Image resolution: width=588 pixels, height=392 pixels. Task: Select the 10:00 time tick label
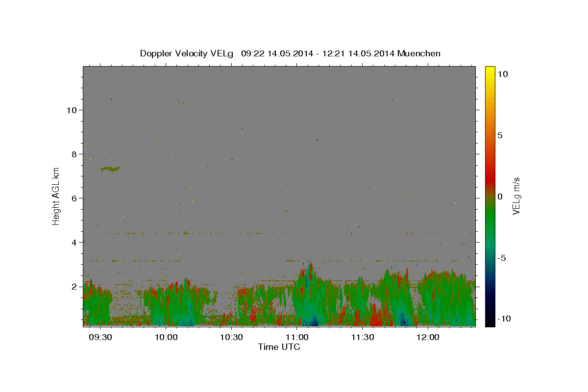pos(166,337)
